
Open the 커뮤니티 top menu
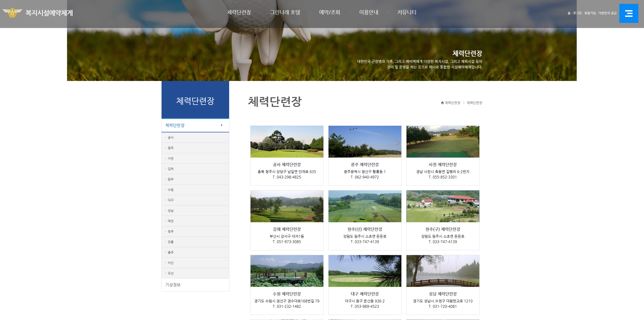pyautogui.click(x=406, y=12)
